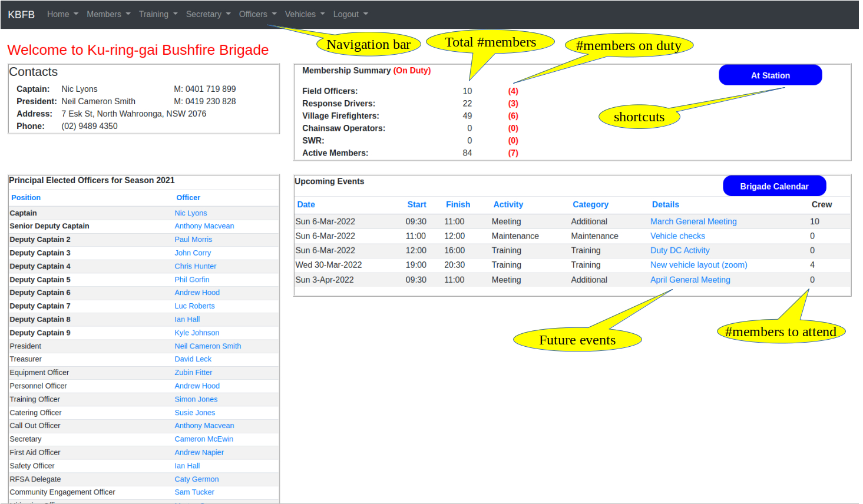Select crew count 4 for zoom training
Image resolution: width=863 pixels, height=504 pixels.
[812, 265]
